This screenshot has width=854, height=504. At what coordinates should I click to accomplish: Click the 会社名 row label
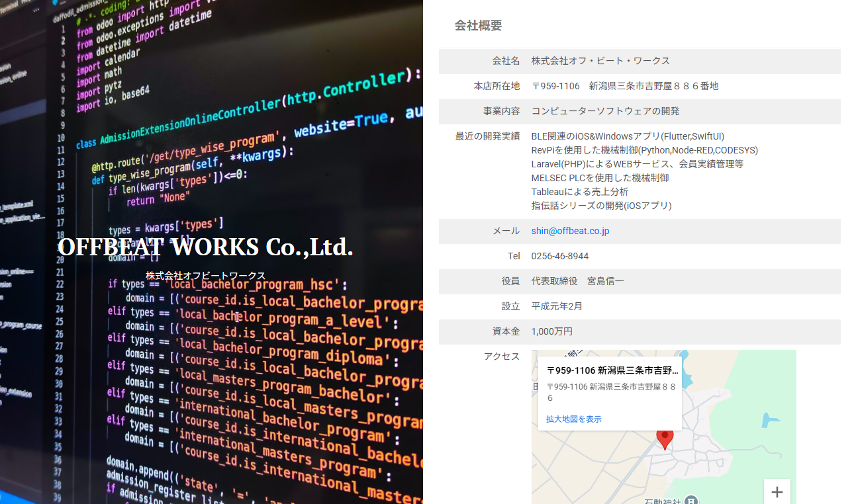point(506,61)
